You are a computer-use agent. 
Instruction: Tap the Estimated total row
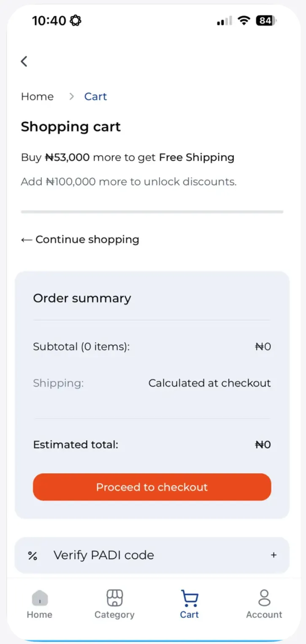[152, 445]
